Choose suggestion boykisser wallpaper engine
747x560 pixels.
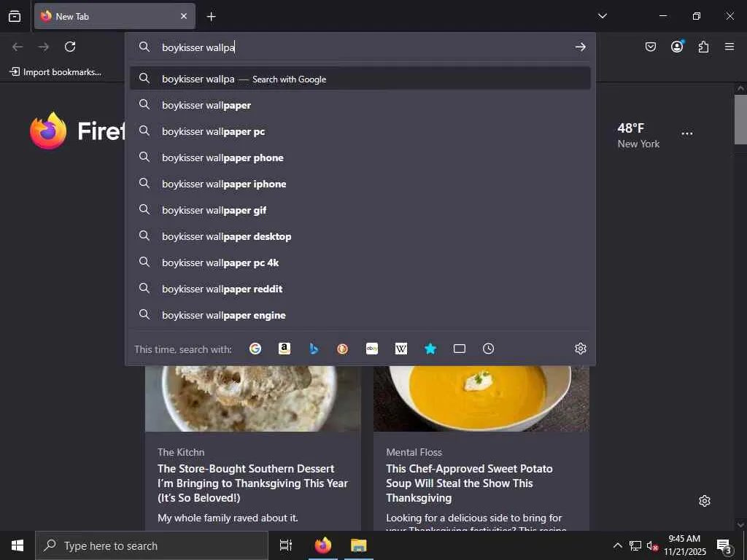[360, 314]
